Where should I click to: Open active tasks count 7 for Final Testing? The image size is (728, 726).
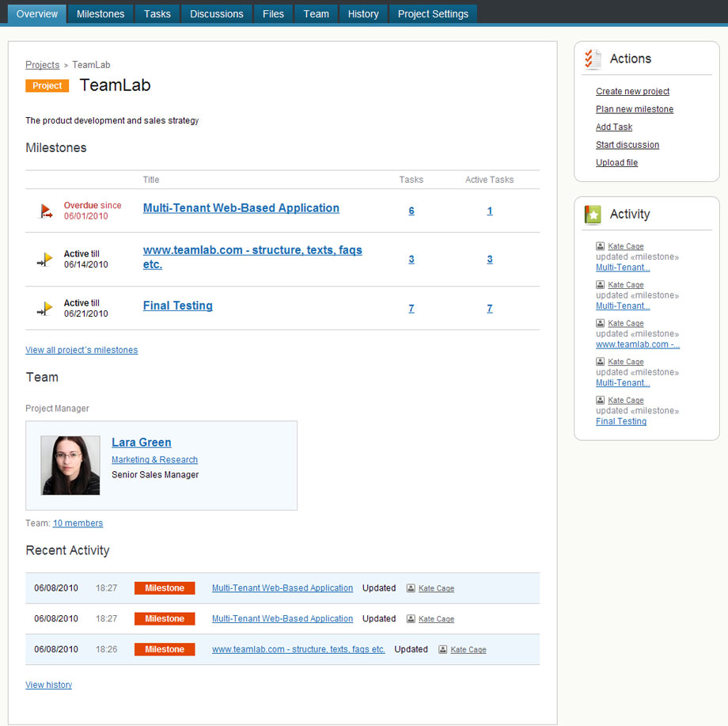489,309
